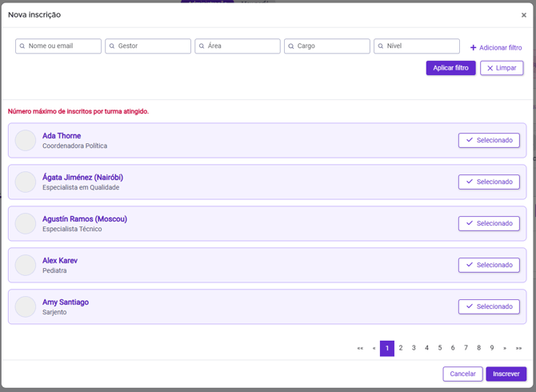Open Ágata Jiménez (Nairóbi) name link
Viewport: 536px width, 392px height.
(82, 178)
